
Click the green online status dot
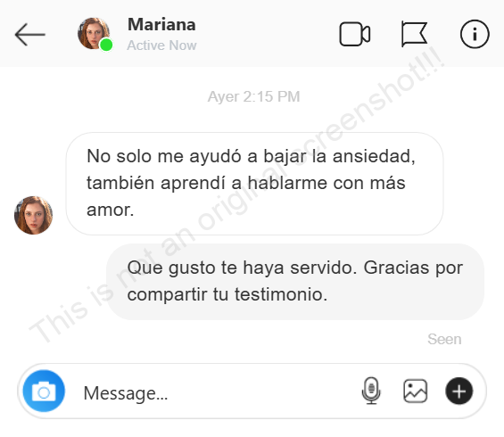(x=106, y=45)
